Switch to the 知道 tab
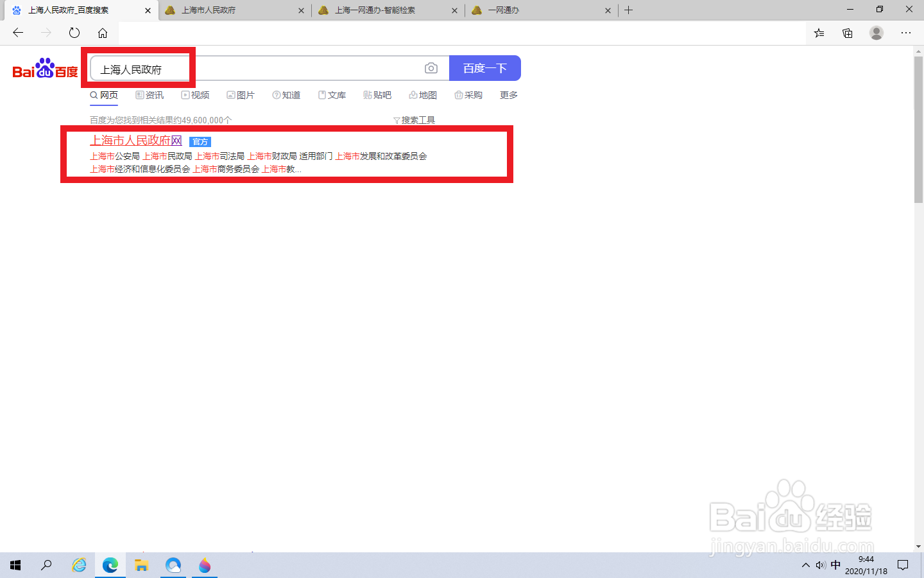Image resolution: width=924 pixels, height=578 pixels. tap(286, 95)
